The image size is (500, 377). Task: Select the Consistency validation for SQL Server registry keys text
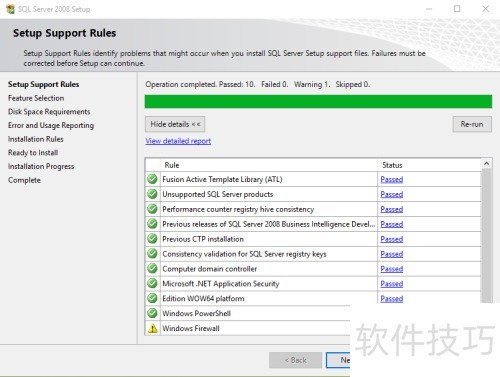(244, 254)
